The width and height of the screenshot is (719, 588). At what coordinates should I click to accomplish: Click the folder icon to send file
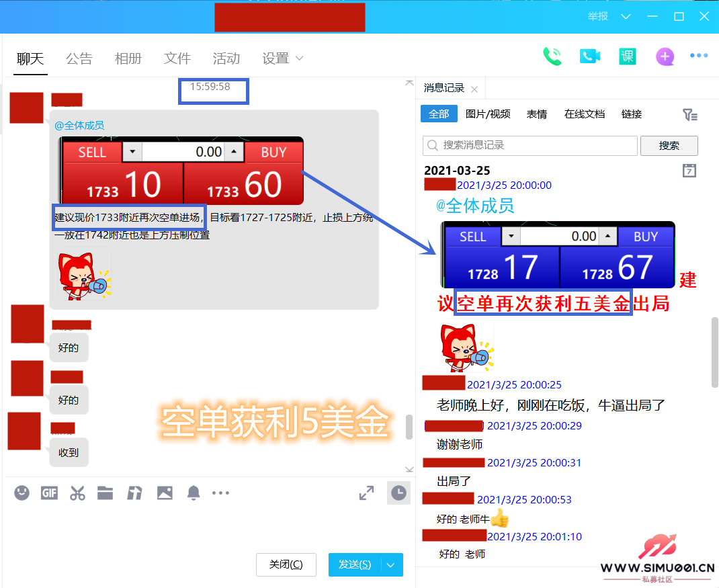(x=105, y=493)
